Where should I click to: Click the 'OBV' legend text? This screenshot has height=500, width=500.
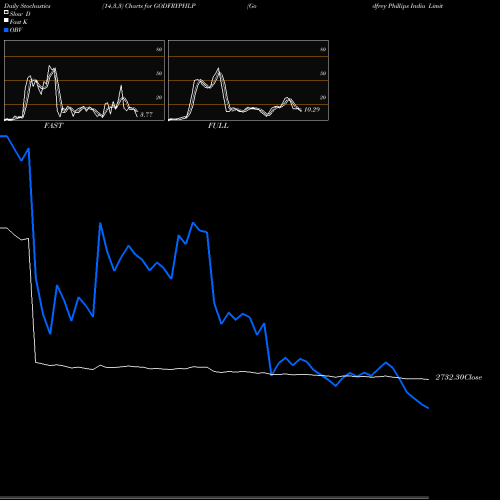coord(16,30)
